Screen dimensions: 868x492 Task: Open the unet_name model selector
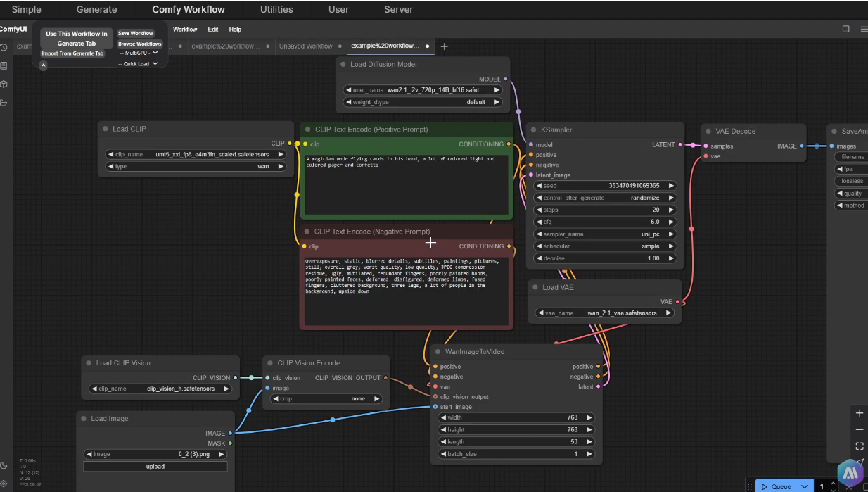point(423,90)
